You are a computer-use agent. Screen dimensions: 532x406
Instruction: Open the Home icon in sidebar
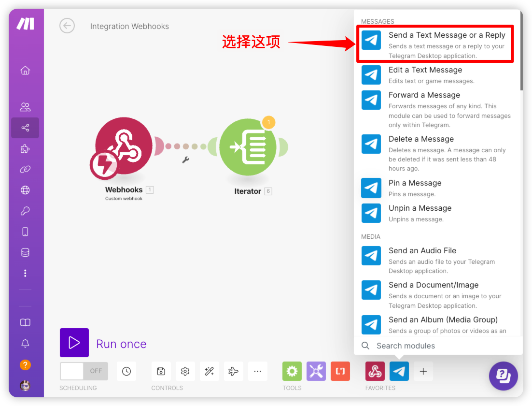[x=25, y=71]
